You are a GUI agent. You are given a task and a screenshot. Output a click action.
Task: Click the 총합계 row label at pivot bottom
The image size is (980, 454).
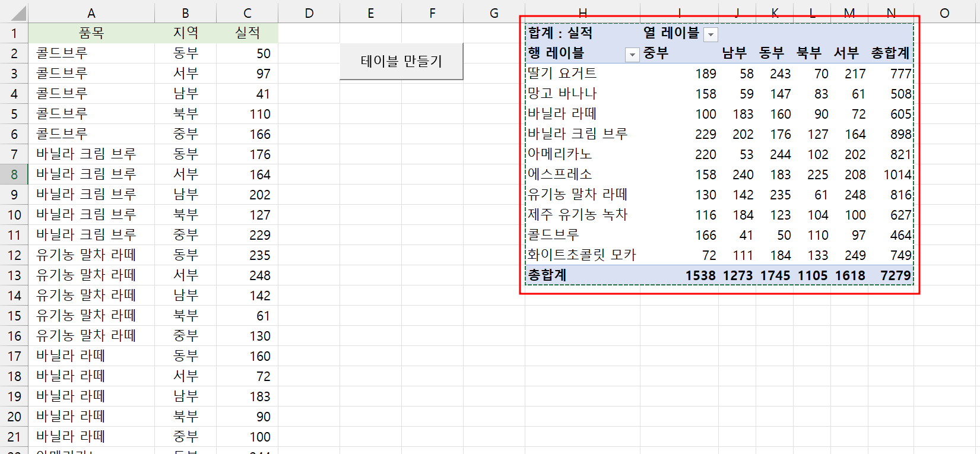pos(547,275)
